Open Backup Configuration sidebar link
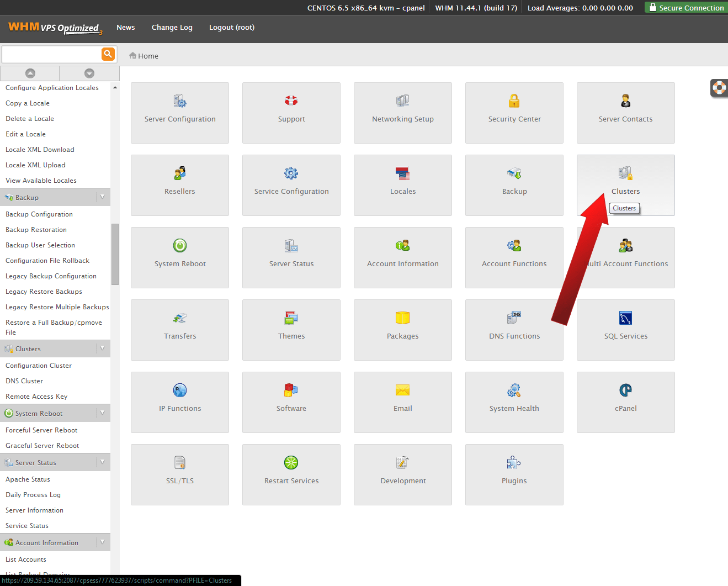The image size is (728, 586). [x=39, y=214]
